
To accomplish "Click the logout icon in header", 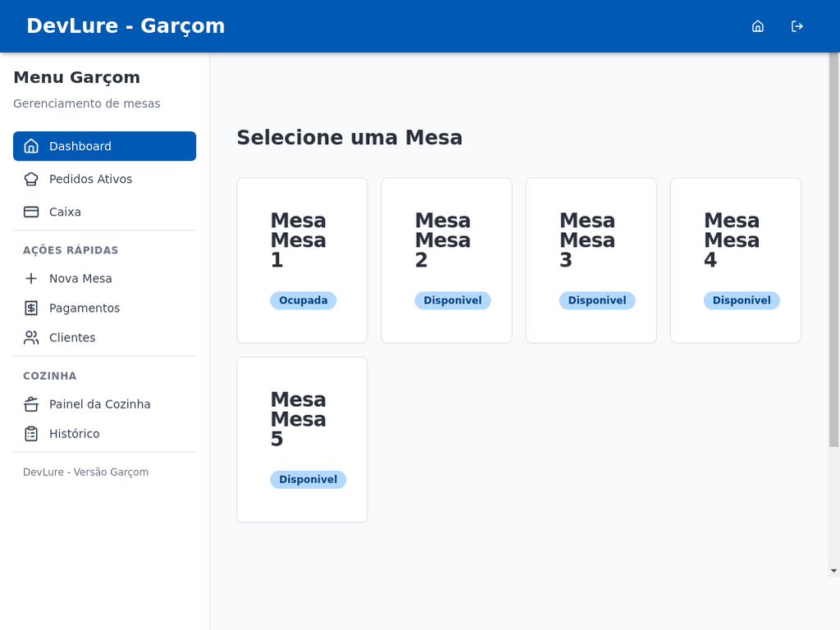I will click(797, 26).
